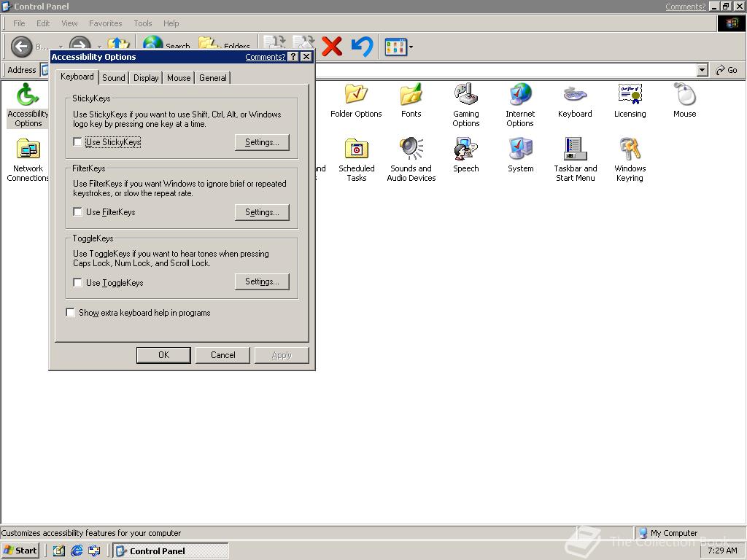Click the 7:29 AM taskbar clock
Screen dimensions: 747x560
click(x=721, y=551)
